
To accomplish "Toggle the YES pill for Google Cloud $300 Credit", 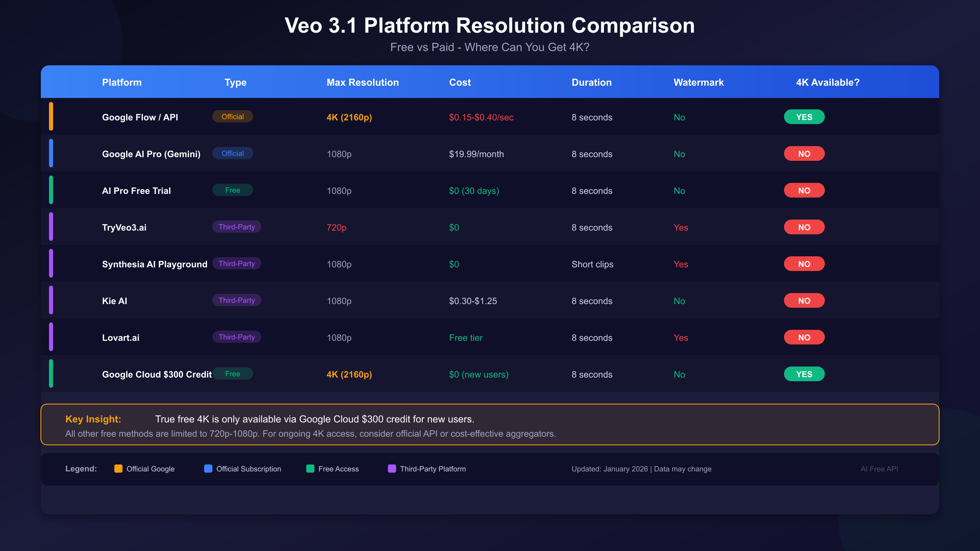I will tap(804, 373).
